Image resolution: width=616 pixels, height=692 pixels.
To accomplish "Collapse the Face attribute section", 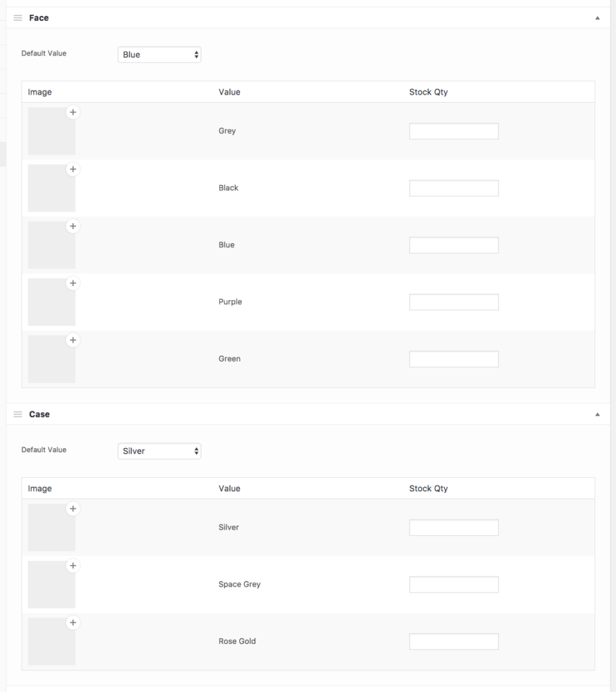I will click(596, 18).
